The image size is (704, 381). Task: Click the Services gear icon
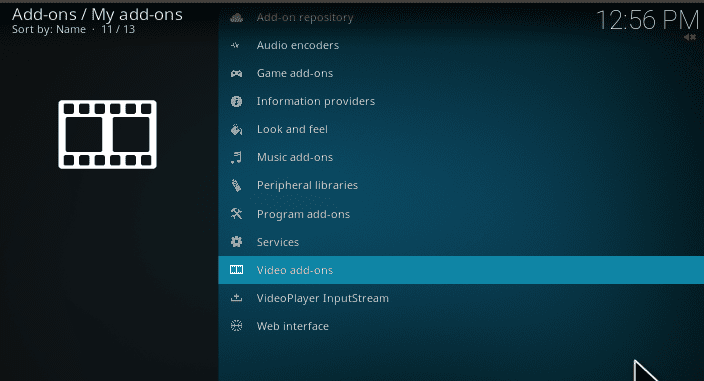(x=237, y=242)
